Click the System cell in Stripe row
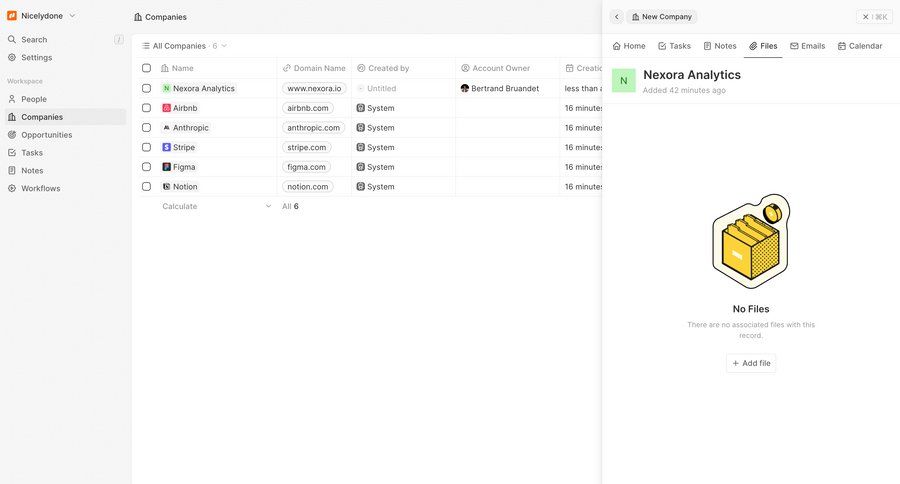The image size is (900, 484). (x=403, y=147)
